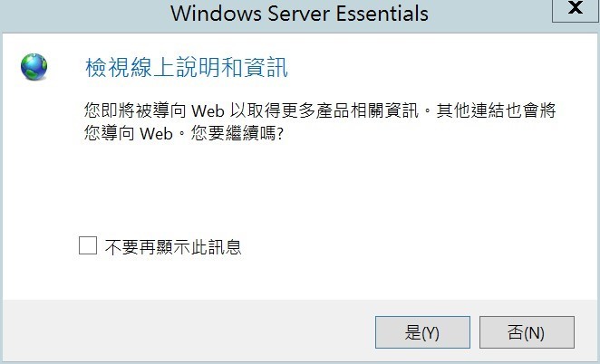Close the Windows Server Essentials dialog
The height and width of the screenshot is (364, 600).
pos(573,12)
